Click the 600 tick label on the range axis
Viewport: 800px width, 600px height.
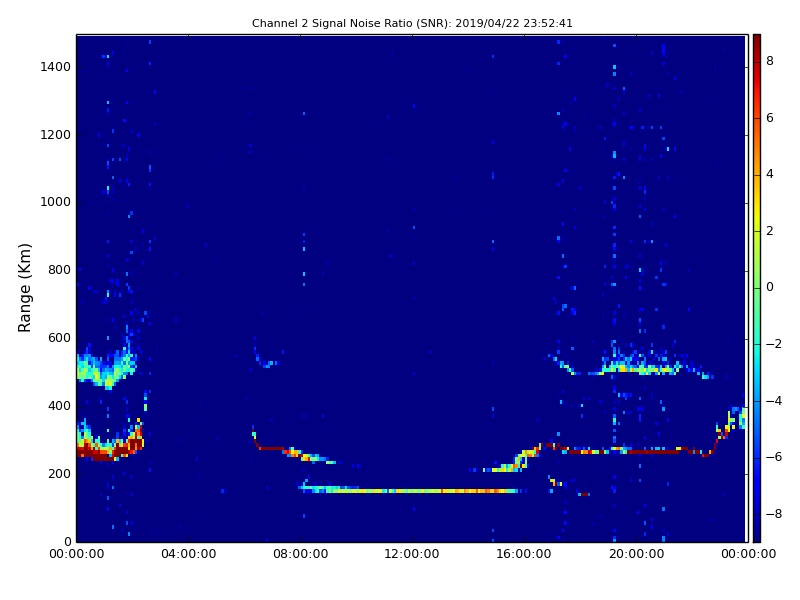click(x=59, y=338)
